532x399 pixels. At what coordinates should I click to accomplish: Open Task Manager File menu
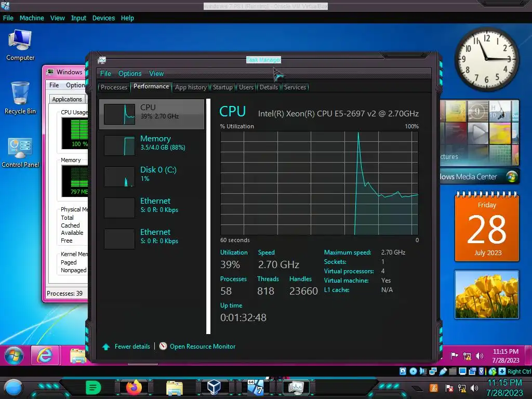pos(105,73)
